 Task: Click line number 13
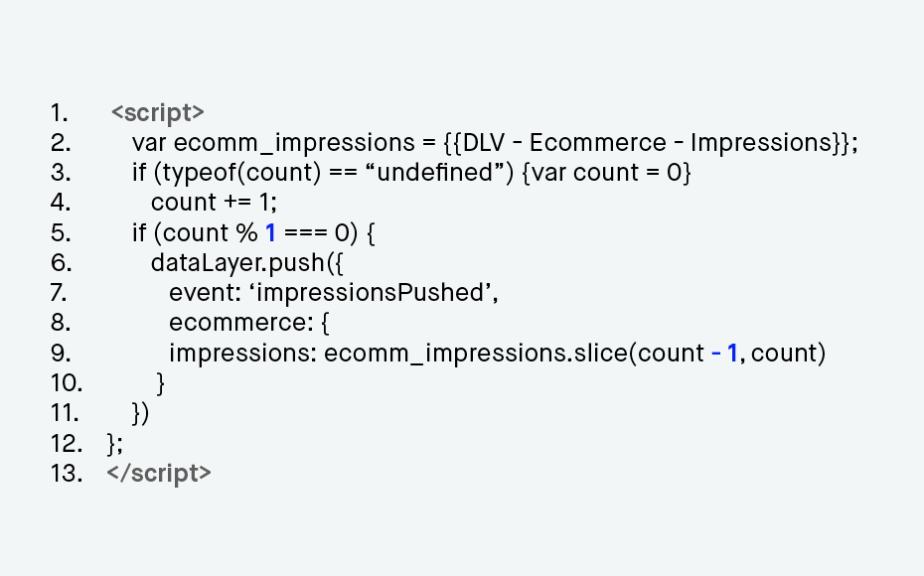[x=67, y=474]
